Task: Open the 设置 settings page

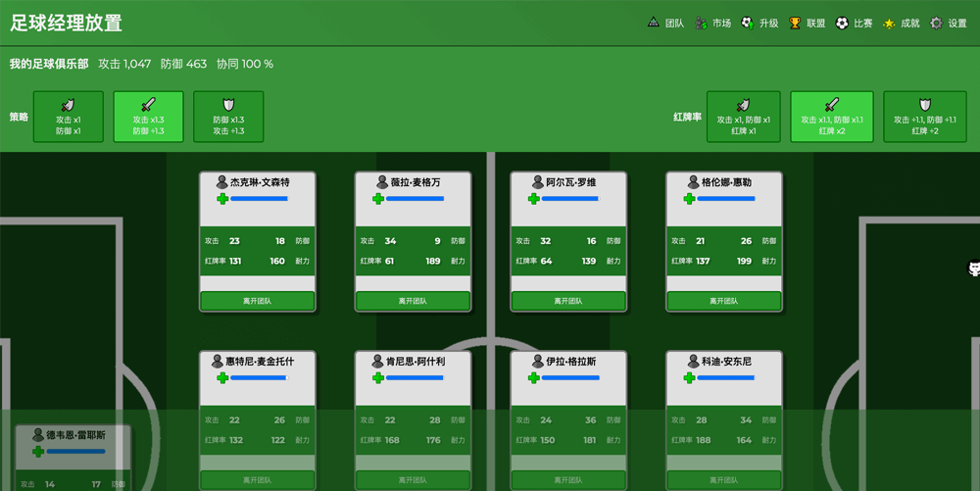Action: (x=948, y=24)
